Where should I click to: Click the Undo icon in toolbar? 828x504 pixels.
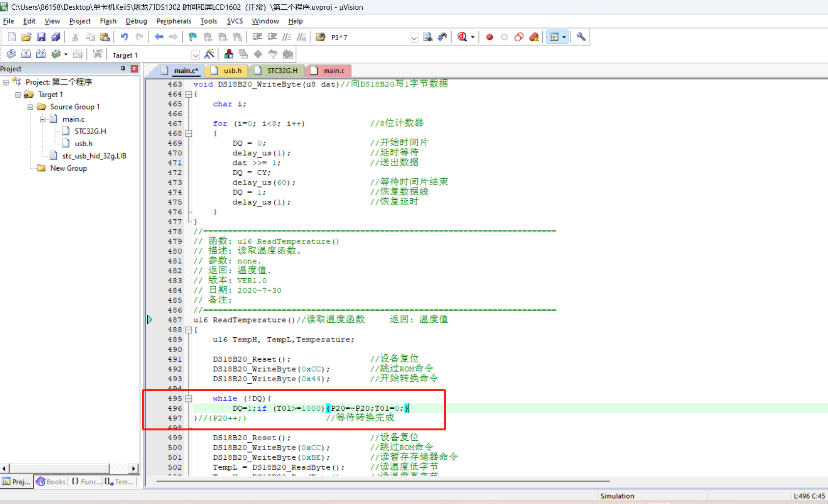coord(124,37)
